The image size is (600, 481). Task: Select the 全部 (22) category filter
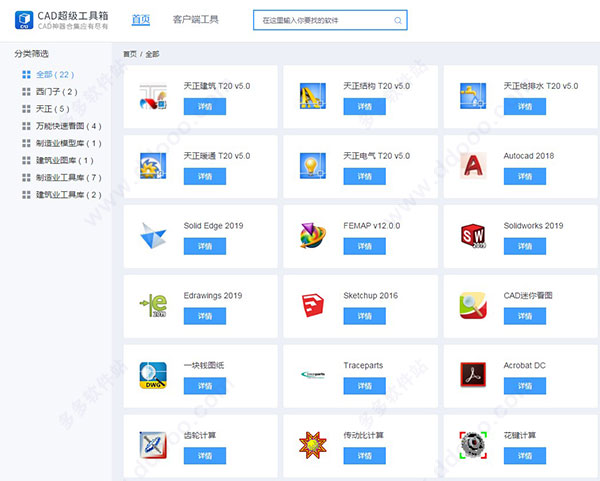[x=48, y=74]
